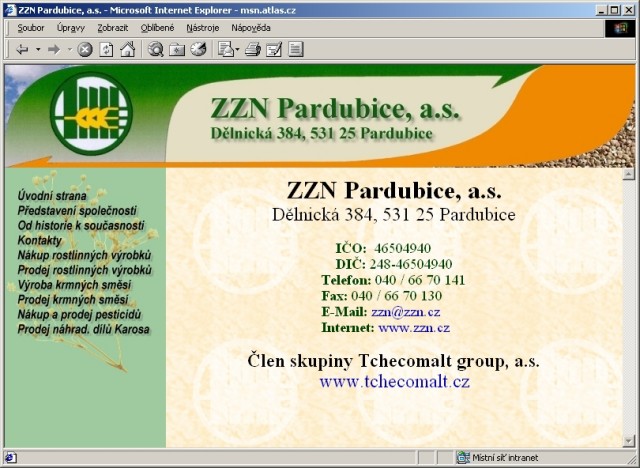
Task: Click the Fax number 040 / 66 70 130
Action: coord(396,296)
